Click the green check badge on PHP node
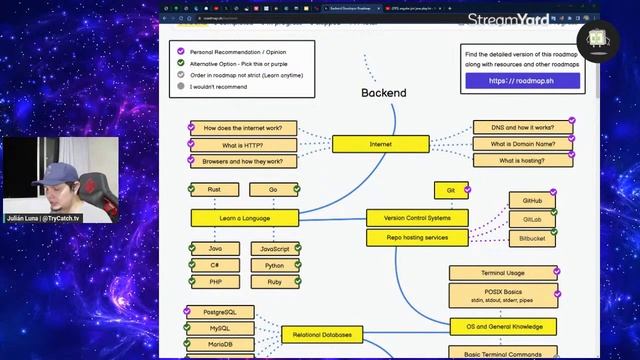Screen dimensions: 640x360 coord(192,281)
